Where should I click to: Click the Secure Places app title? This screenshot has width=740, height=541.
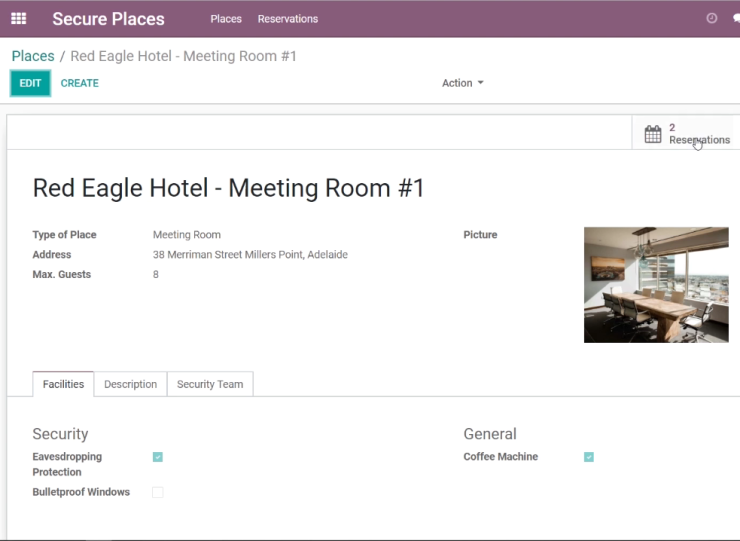point(109,19)
